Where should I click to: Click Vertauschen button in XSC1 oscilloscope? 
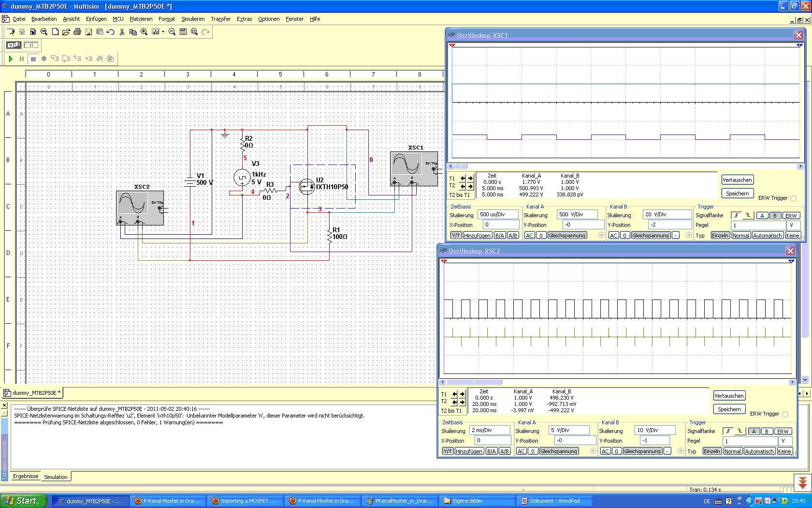(x=737, y=180)
